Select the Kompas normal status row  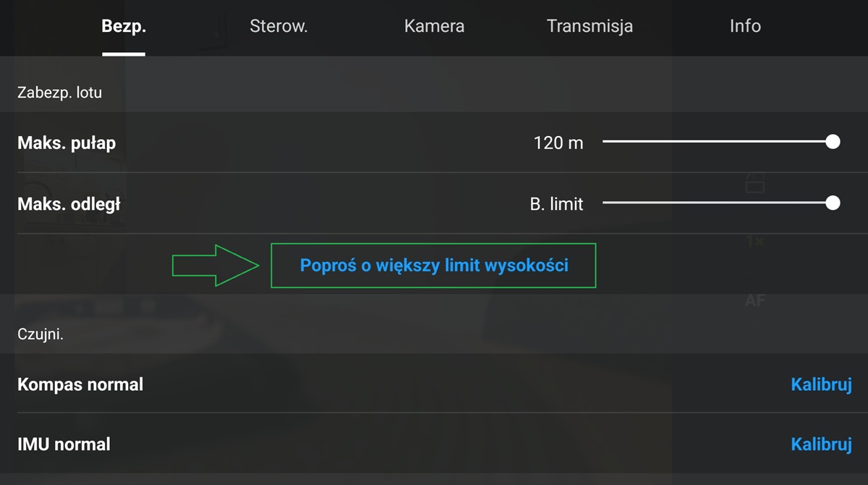(x=434, y=384)
